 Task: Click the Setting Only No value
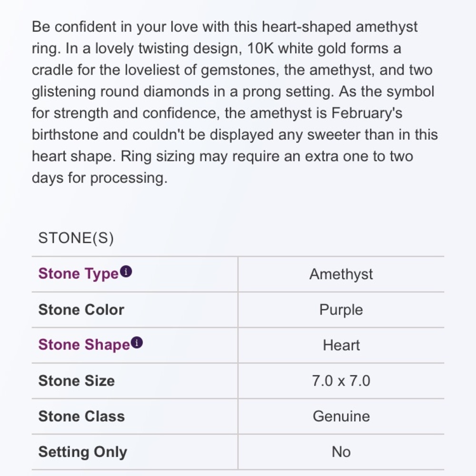tap(341, 452)
